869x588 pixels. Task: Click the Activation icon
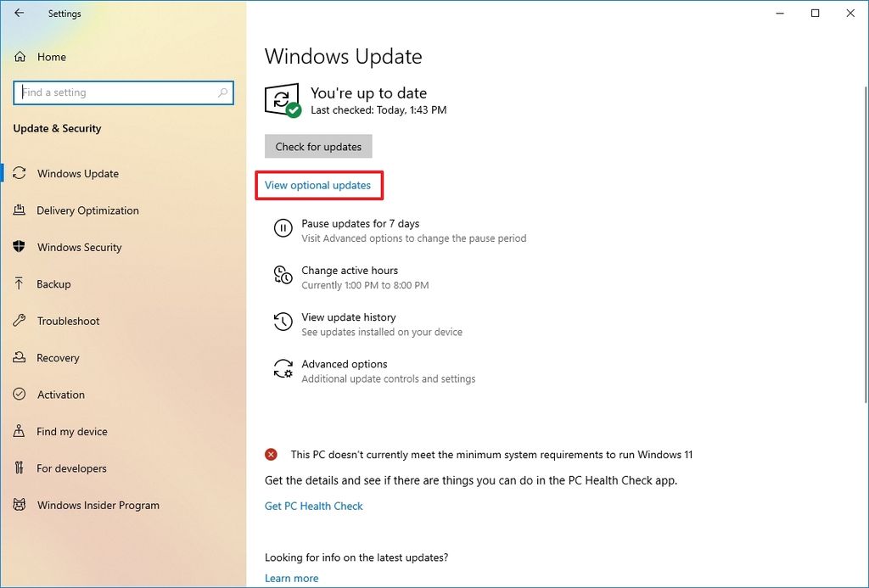click(20, 395)
